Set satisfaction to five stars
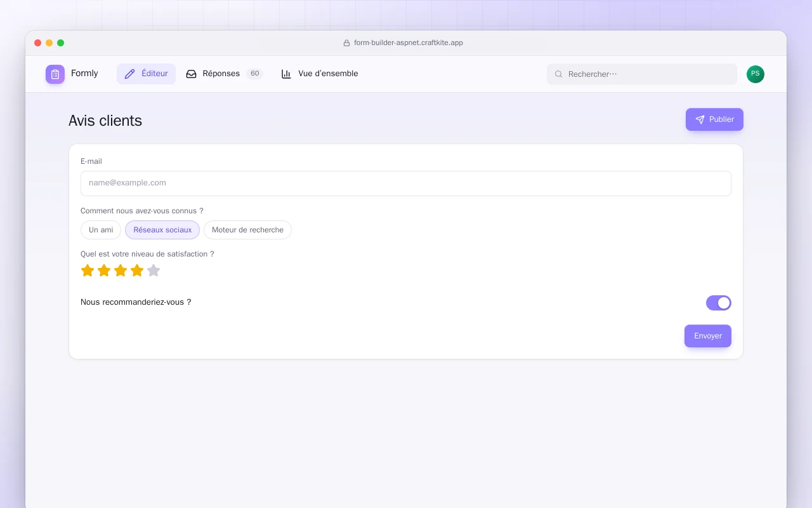This screenshot has width=812, height=508. (x=154, y=271)
